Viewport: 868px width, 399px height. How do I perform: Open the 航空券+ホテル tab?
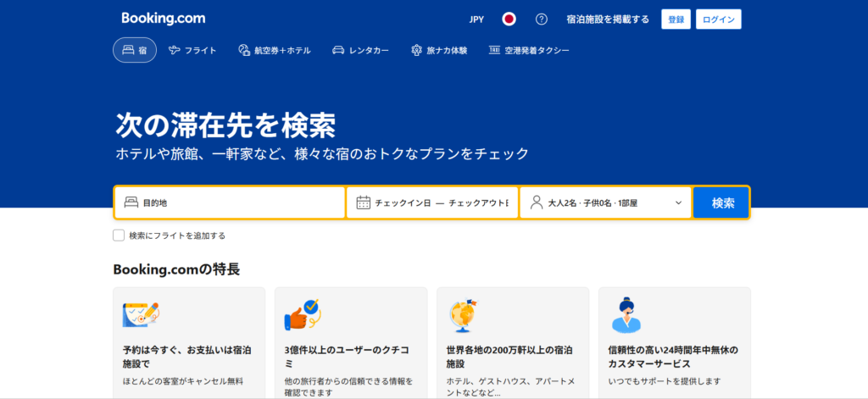pos(274,50)
